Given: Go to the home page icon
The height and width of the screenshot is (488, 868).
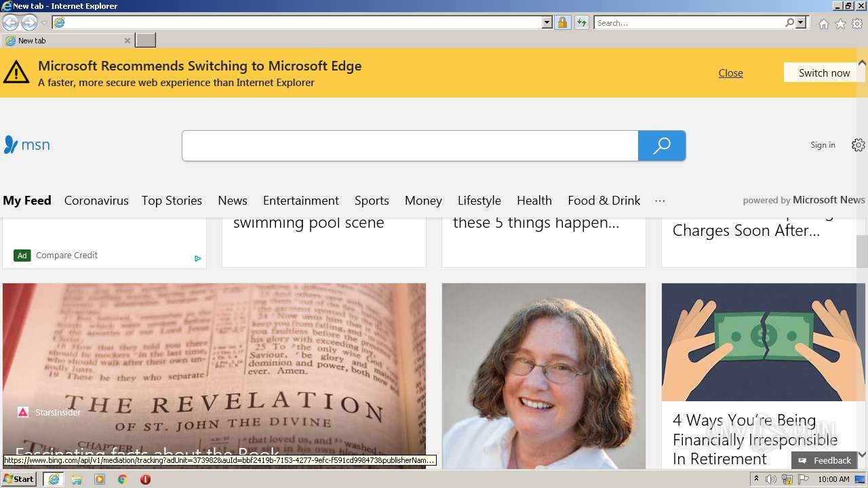Looking at the screenshot, I should point(823,24).
